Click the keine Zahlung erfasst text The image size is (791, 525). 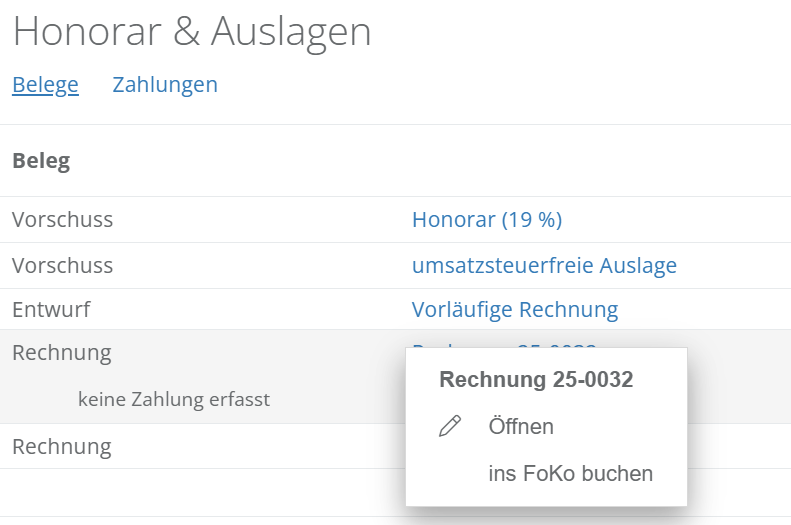(174, 400)
